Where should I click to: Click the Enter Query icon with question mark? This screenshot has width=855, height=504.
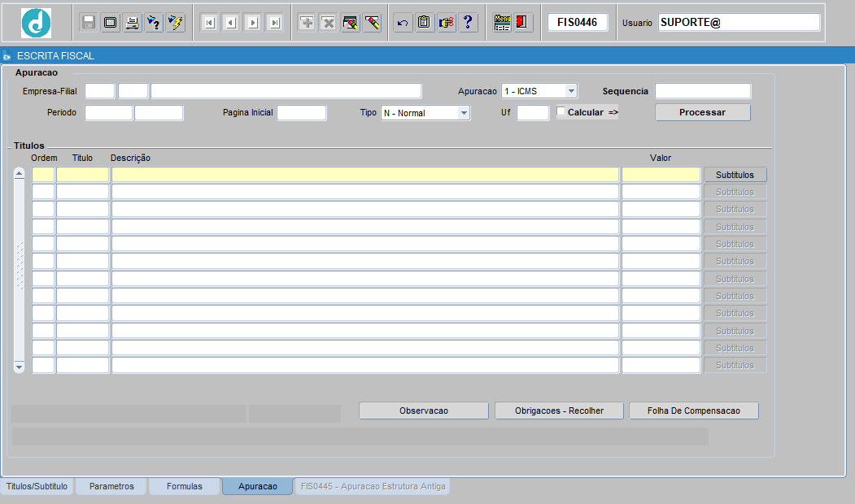(x=154, y=23)
